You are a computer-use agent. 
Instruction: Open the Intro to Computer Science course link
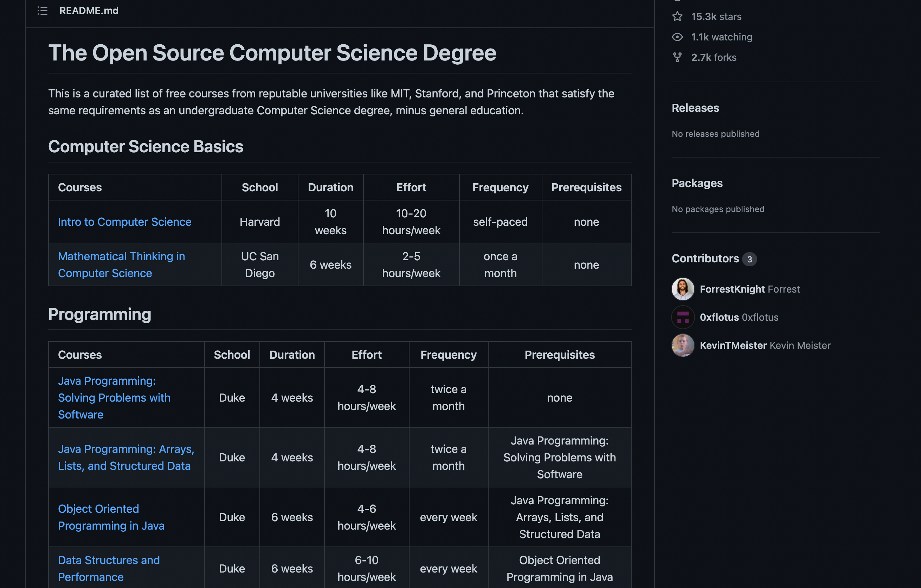point(125,222)
